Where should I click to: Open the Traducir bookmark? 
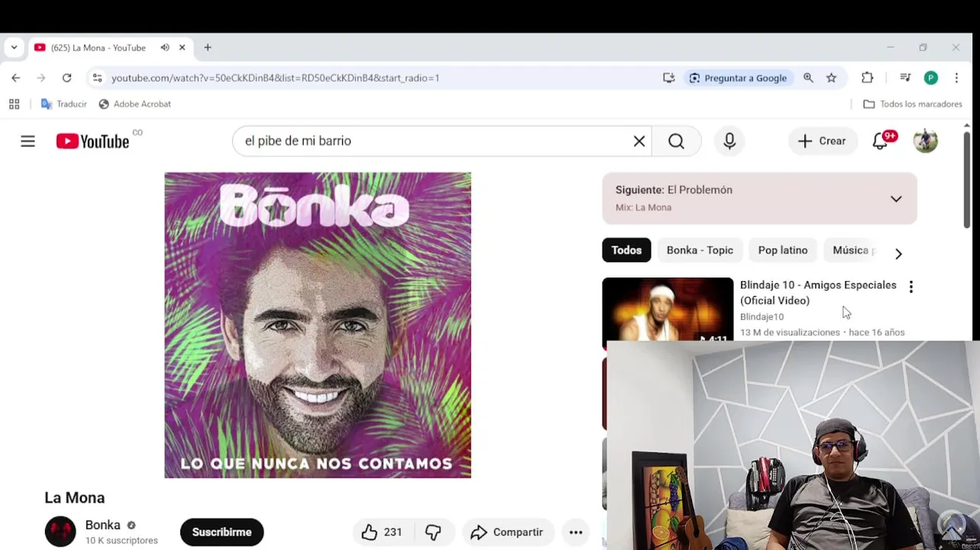64,104
